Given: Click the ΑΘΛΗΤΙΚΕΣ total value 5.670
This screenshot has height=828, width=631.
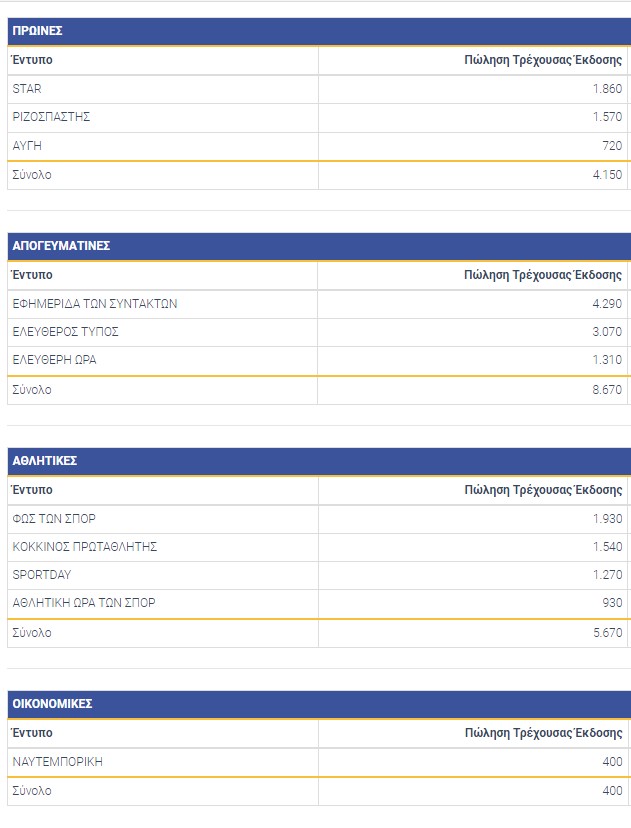Looking at the screenshot, I should pos(606,633).
